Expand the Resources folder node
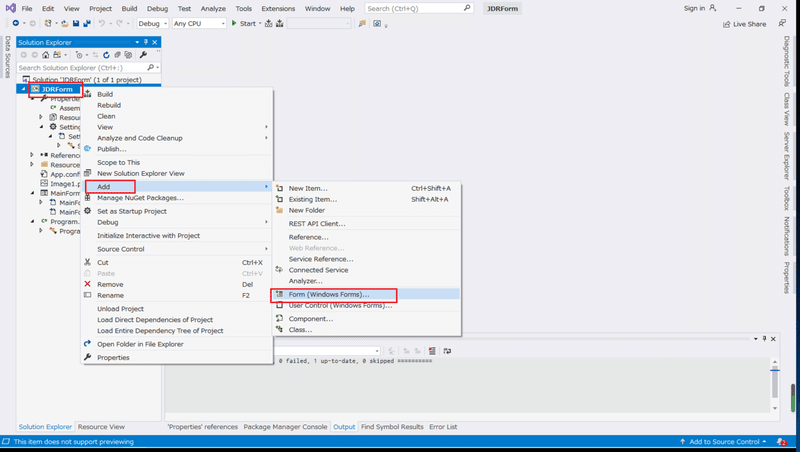The height and width of the screenshot is (452, 800). [32, 164]
